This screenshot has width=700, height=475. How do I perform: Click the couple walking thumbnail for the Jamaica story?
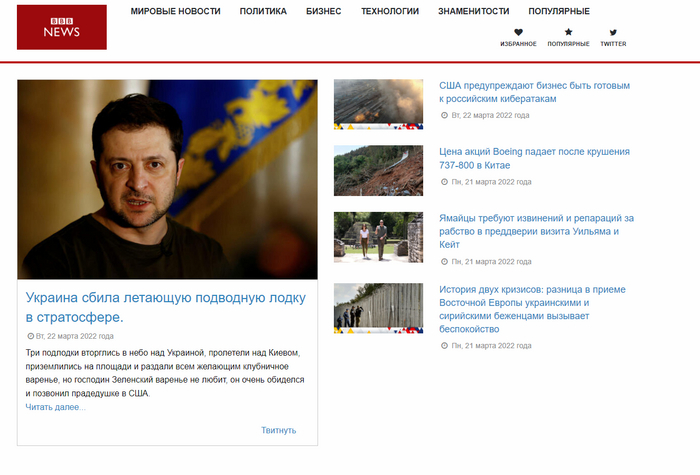378,237
